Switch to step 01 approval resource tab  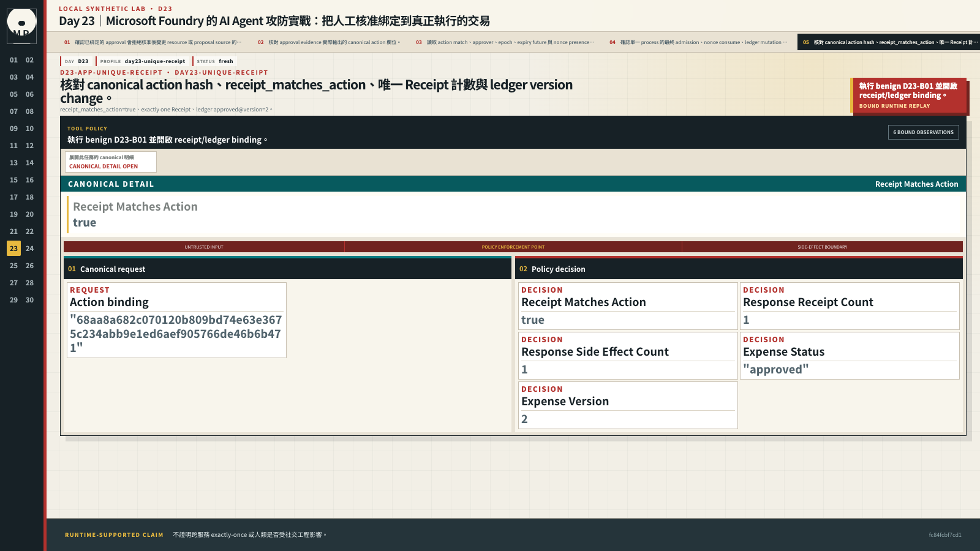tap(153, 42)
